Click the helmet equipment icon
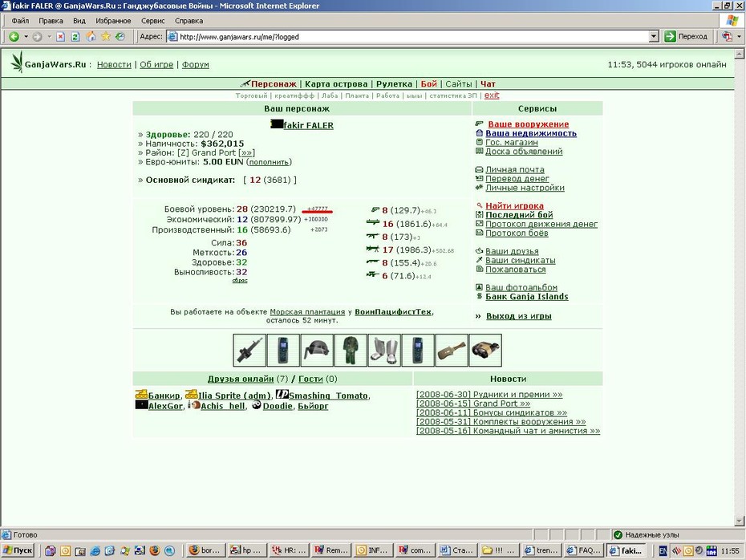This screenshot has height=560, width=746. coord(317,350)
